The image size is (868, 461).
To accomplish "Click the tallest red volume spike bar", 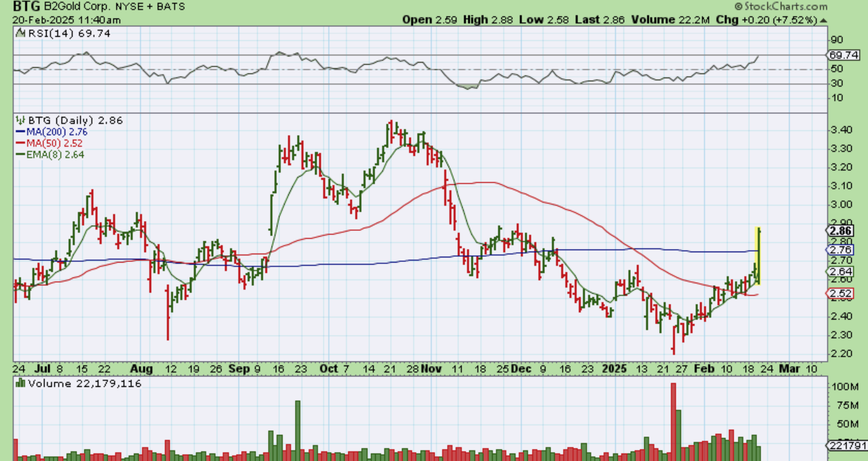I will [673, 421].
